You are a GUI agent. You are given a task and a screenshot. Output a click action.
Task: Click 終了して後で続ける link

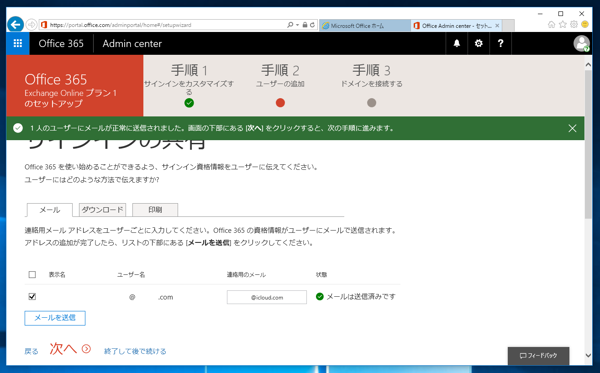coord(135,351)
